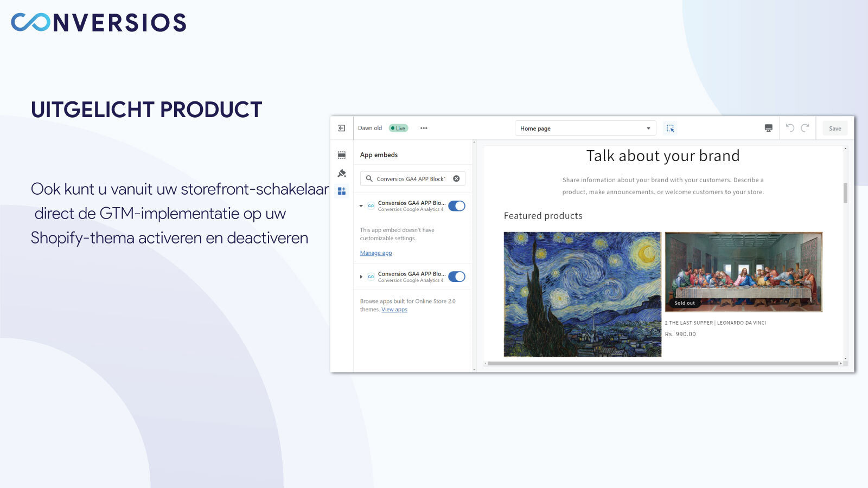Click the Conversios logo in second embed row
The height and width of the screenshot is (488, 868).
click(371, 277)
